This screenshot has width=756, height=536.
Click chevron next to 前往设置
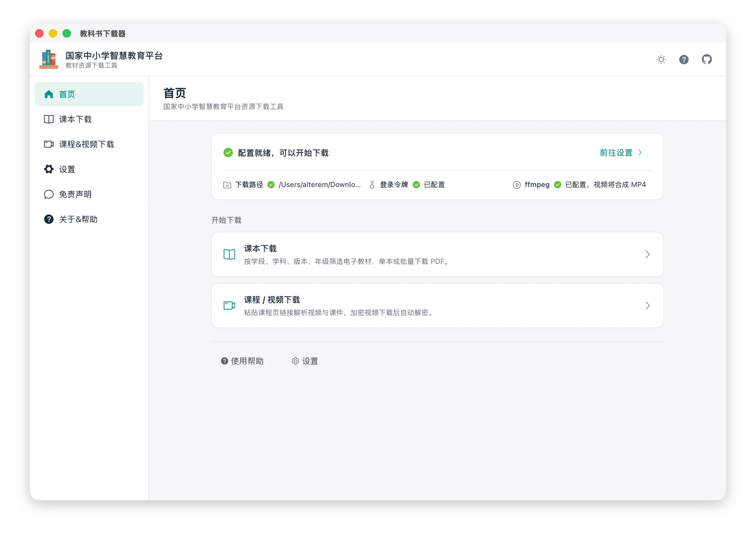[x=640, y=153]
